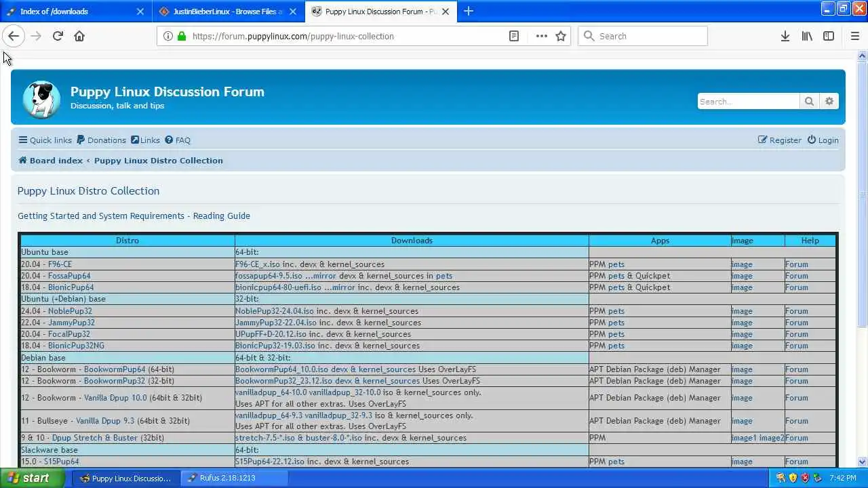
Task: Open Getting Started and System Requirements guide
Action: point(134,216)
